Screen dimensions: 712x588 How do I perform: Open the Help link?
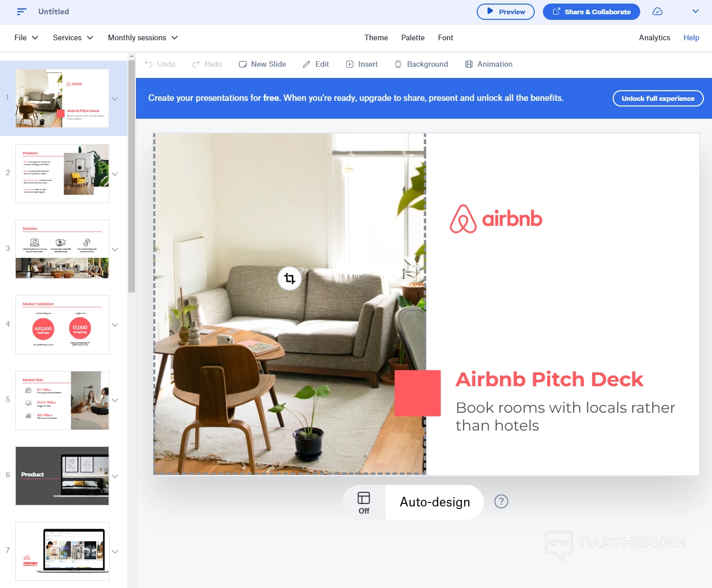pos(691,38)
